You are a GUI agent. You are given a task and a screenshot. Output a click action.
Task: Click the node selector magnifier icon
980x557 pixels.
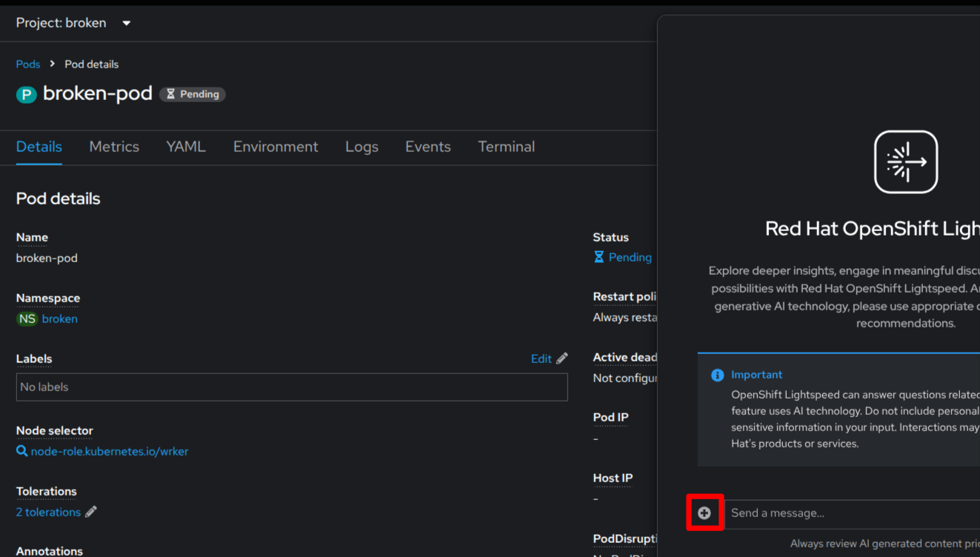tap(22, 451)
